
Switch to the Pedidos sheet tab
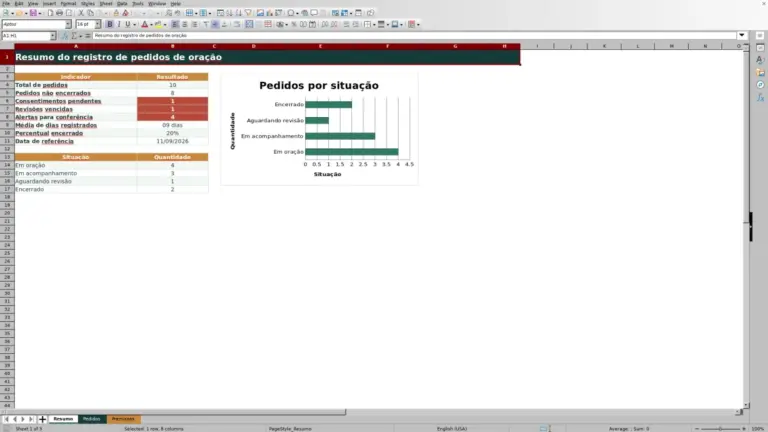click(x=92, y=419)
